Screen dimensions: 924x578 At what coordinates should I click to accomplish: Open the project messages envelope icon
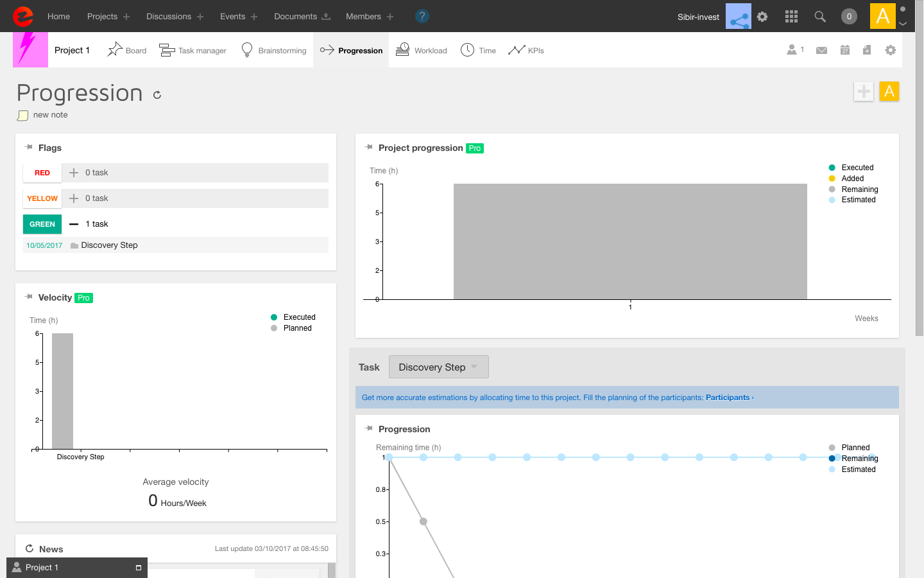click(821, 50)
